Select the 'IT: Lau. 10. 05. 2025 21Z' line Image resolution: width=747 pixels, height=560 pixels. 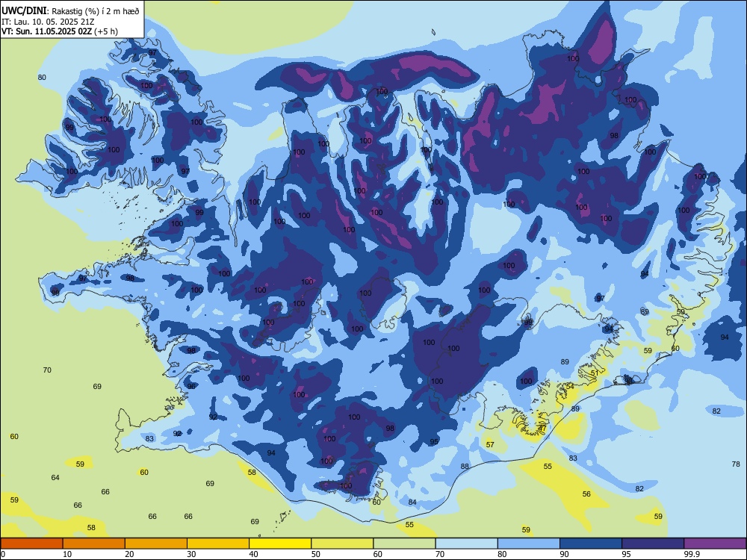(x=48, y=22)
